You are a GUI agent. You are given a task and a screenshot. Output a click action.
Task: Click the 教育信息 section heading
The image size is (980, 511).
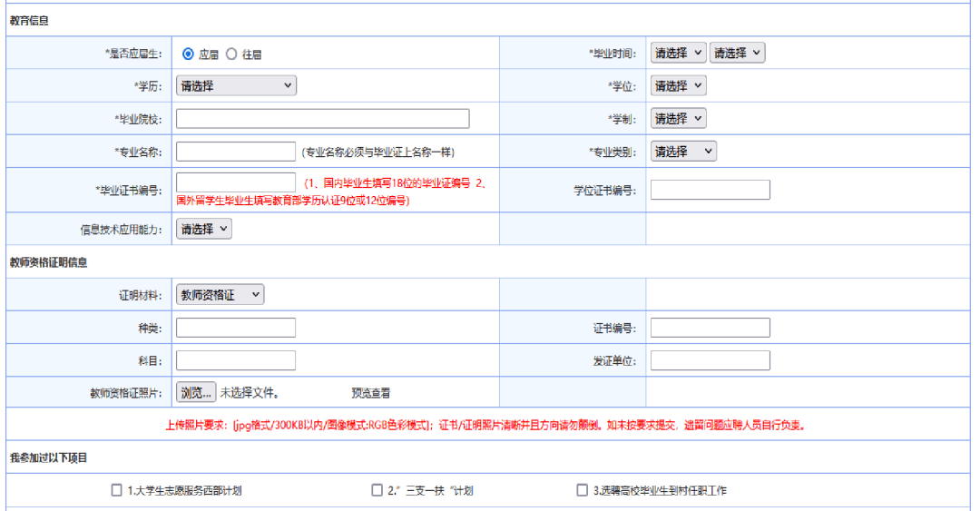pos(29,21)
